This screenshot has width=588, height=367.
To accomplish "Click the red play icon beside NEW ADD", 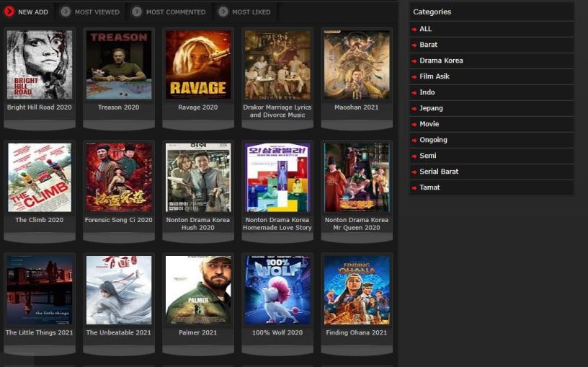I will pyautogui.click(x=9, y=12).
